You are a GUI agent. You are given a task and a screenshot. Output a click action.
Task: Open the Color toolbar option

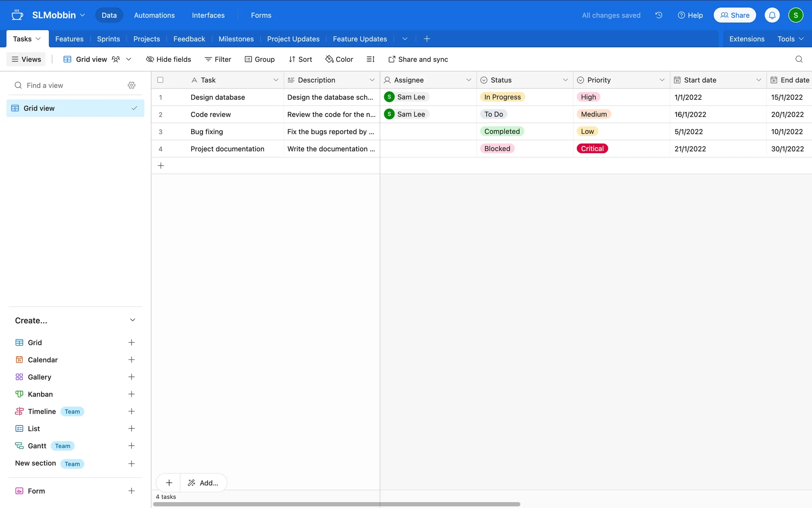pos(339,59)
